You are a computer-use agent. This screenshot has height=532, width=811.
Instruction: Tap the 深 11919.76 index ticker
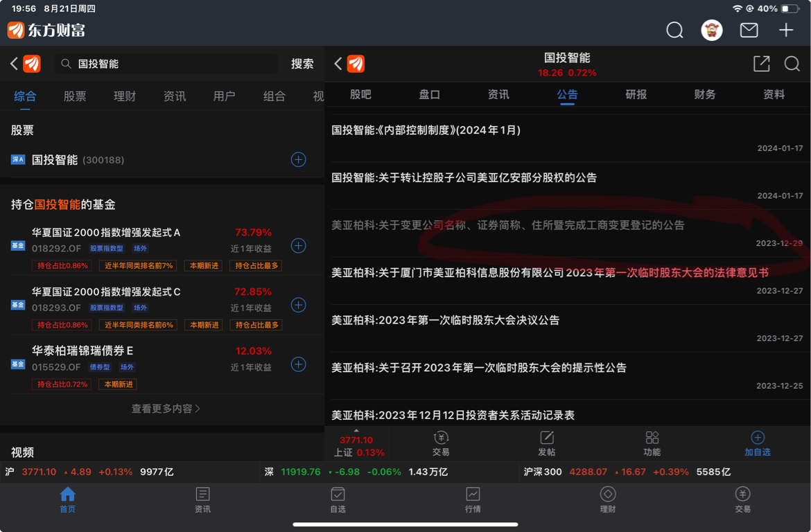point(356,472)
